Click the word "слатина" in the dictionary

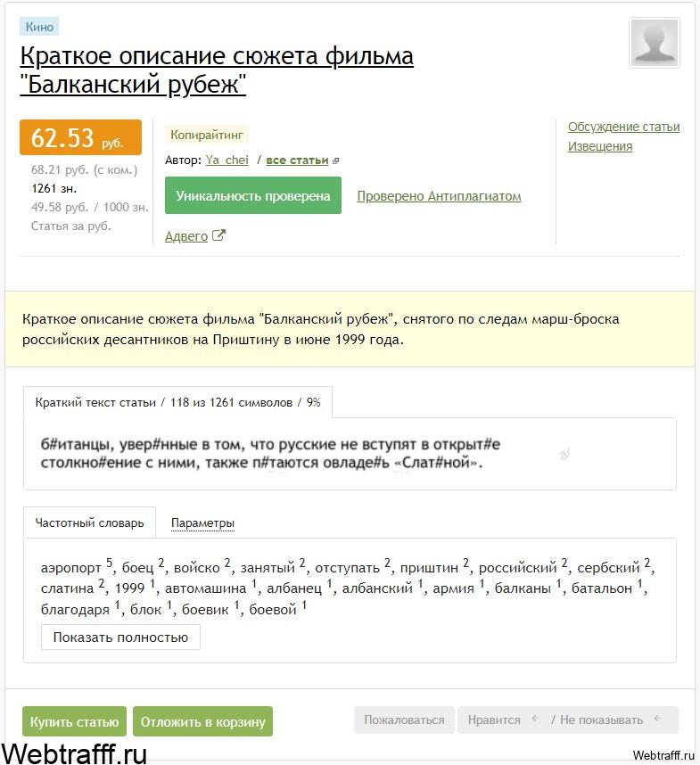(67, 588)
